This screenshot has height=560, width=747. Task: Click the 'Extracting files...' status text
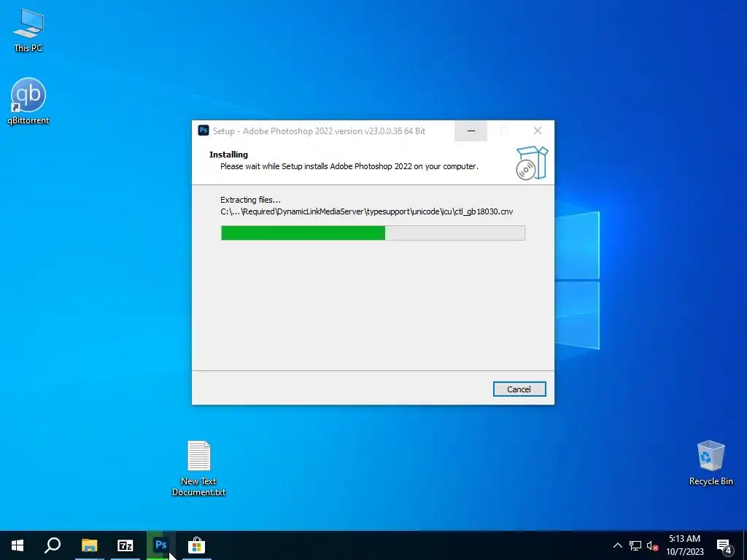coord(251,200)
